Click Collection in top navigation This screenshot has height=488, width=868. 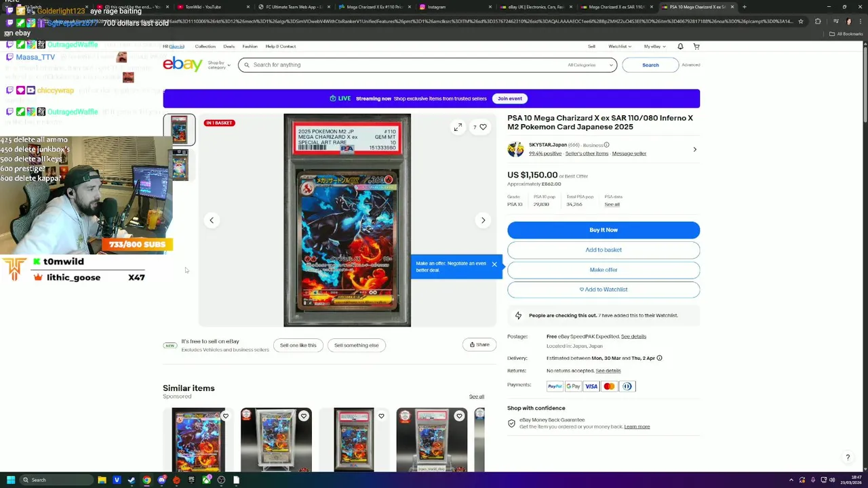click(x=205, y=46)
